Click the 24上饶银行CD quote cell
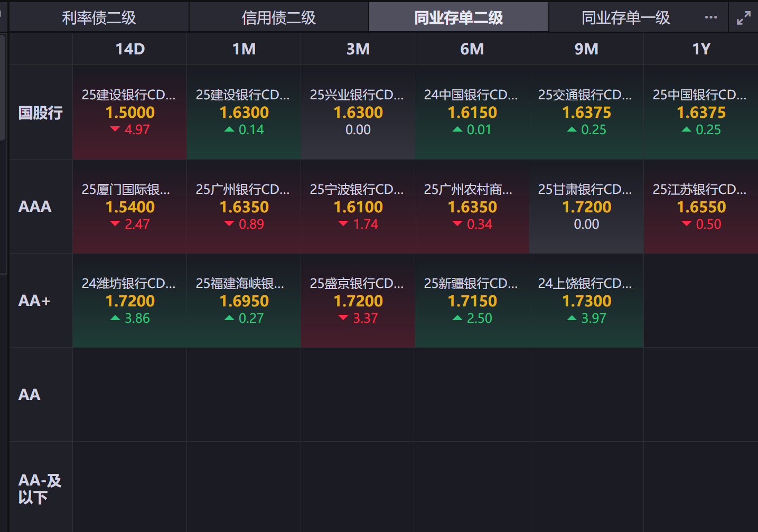 (x=586, y=301)
